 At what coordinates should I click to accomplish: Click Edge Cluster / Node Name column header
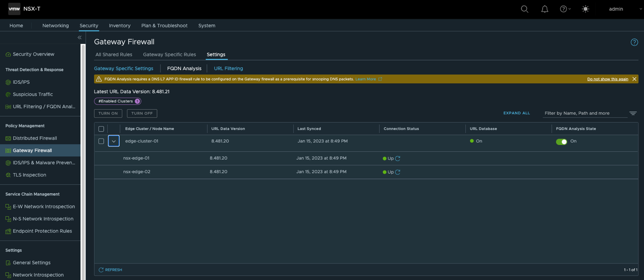(149, 129)
